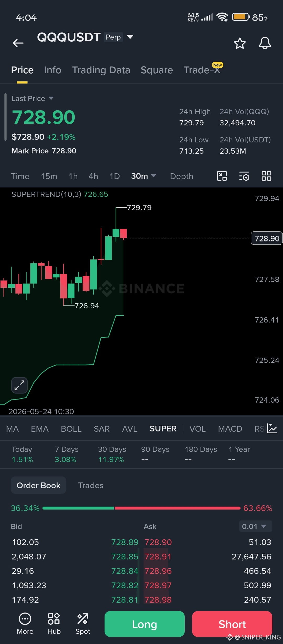Open the Square tab
283x644 pixels.
coord(157,70)
